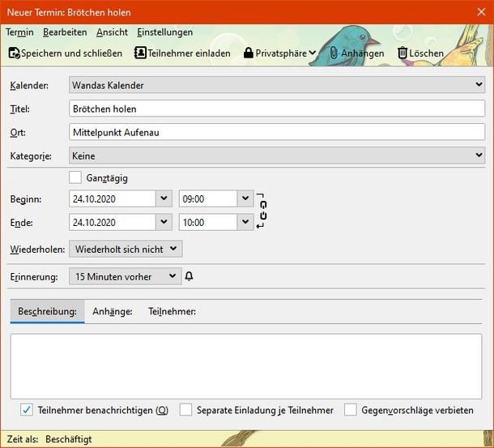Click the Anhängen paperclip icon
This screenshot has height=448, width=494.
pyautogui.click(x=333, y=53)
